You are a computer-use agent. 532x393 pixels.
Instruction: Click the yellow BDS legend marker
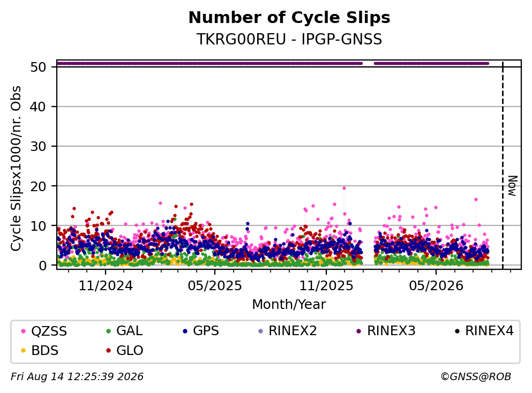23,351
